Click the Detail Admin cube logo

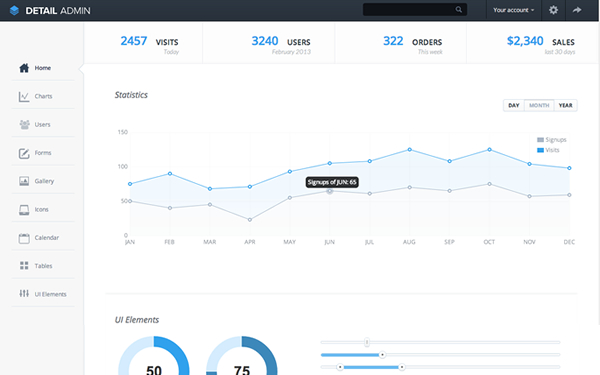coord(14,10)
